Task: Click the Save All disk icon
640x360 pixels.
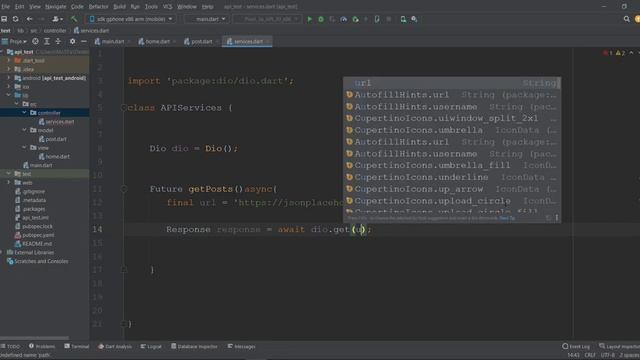Action: coord(4,19)
